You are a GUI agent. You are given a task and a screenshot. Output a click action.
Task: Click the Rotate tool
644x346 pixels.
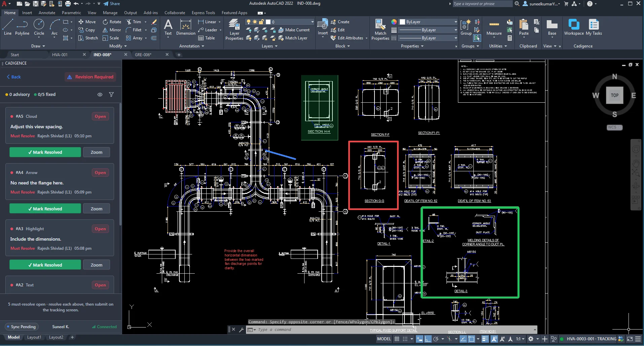point(112,22)
